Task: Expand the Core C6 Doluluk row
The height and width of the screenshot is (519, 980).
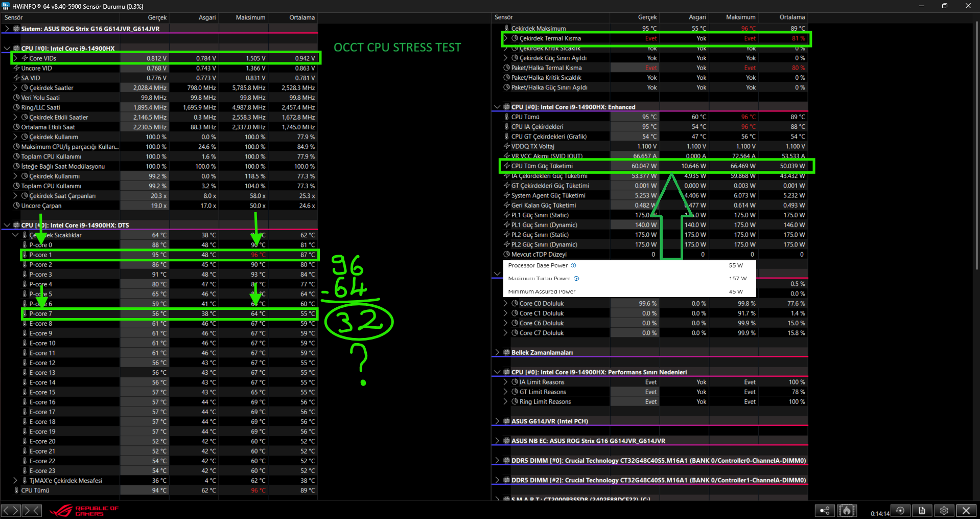Action: (x=506, y=323)
